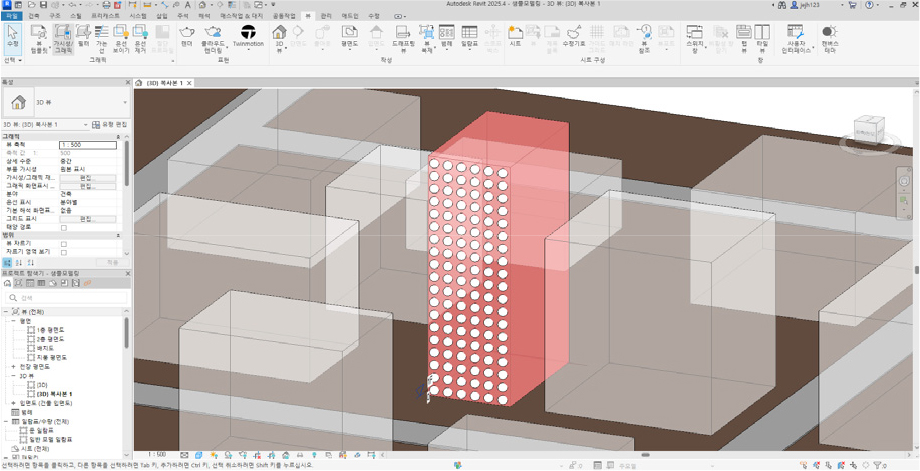Open the 배치도 view in browser
The height and width of the screenshot is (471, 920).
[46, 348]
